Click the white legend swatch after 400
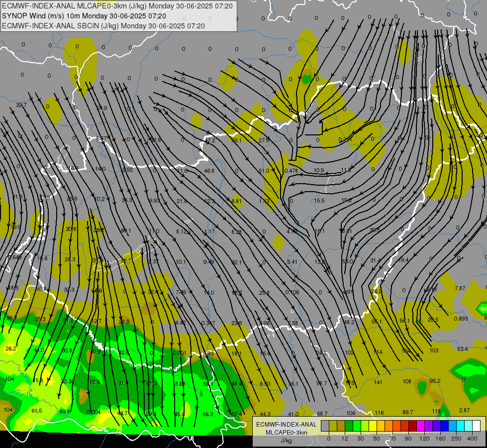 (x=477, y=426)
